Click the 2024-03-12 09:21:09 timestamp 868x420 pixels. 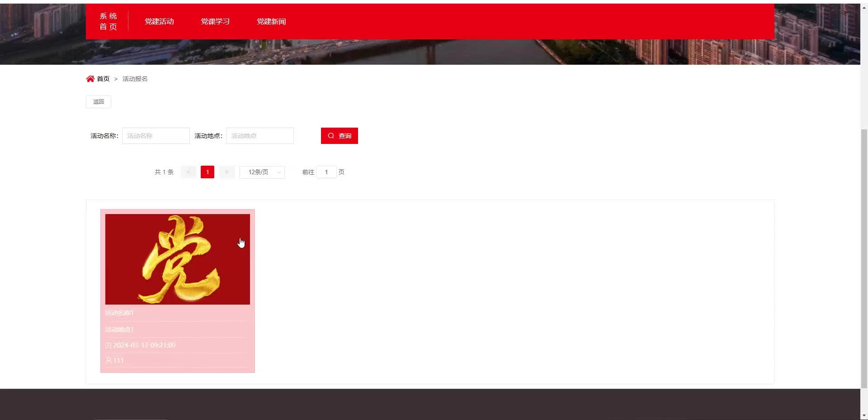pos(144,345)
